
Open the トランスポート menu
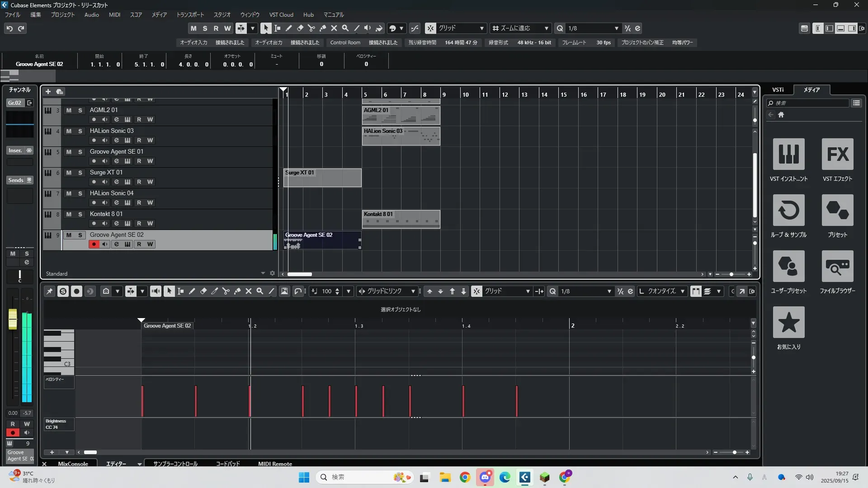pos(190,15)
